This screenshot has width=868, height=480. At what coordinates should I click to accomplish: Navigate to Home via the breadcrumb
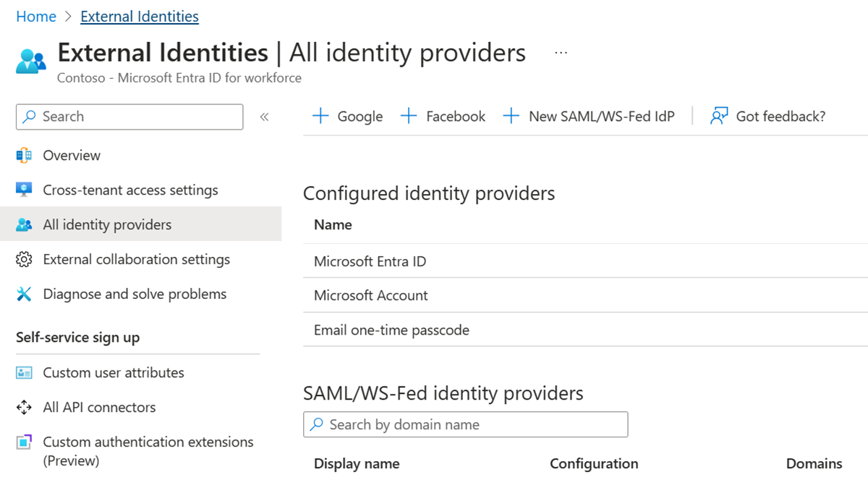pos(36,16)
